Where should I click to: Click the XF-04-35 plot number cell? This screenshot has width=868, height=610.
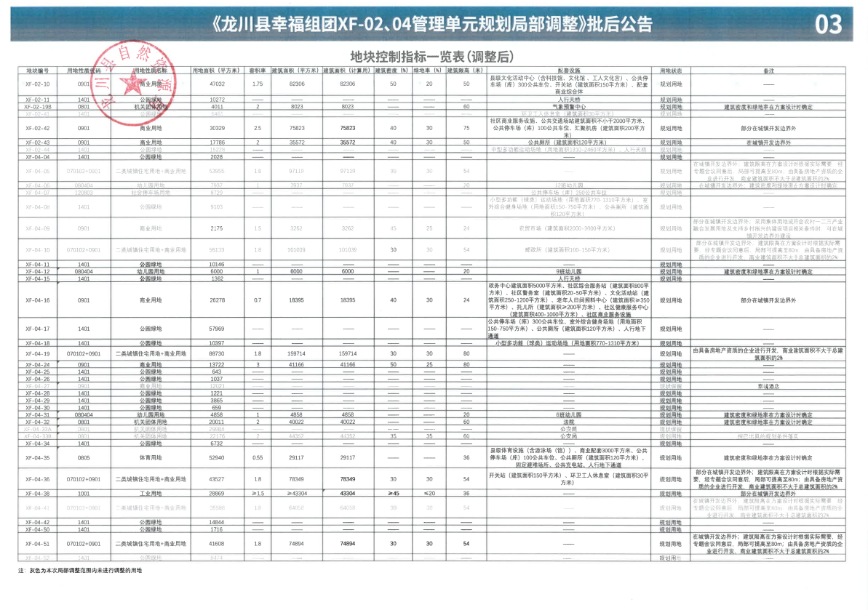tap(38, 458)
